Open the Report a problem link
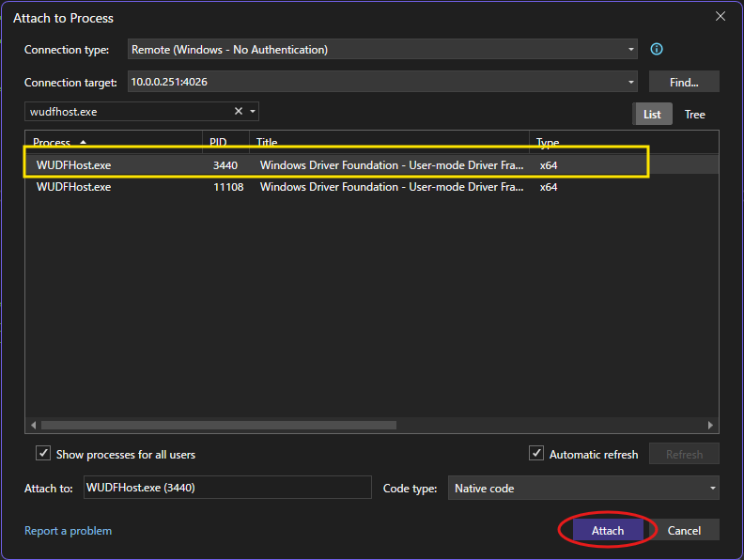This screenshot has height=560, width=744. pos(68,531)
